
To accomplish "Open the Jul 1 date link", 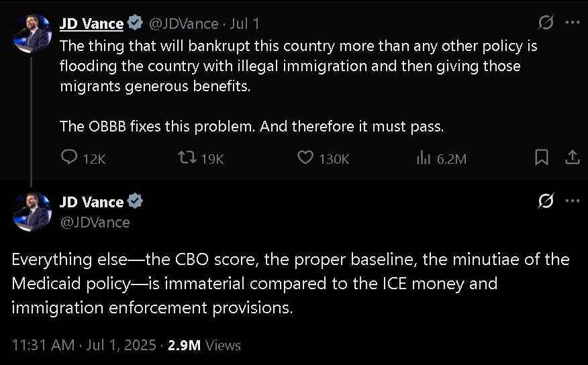I will (245, 23).
